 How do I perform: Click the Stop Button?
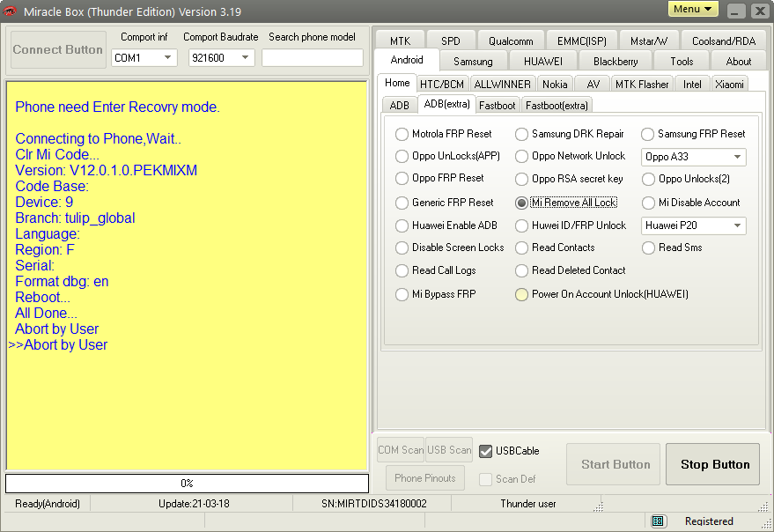click(712, 464)
